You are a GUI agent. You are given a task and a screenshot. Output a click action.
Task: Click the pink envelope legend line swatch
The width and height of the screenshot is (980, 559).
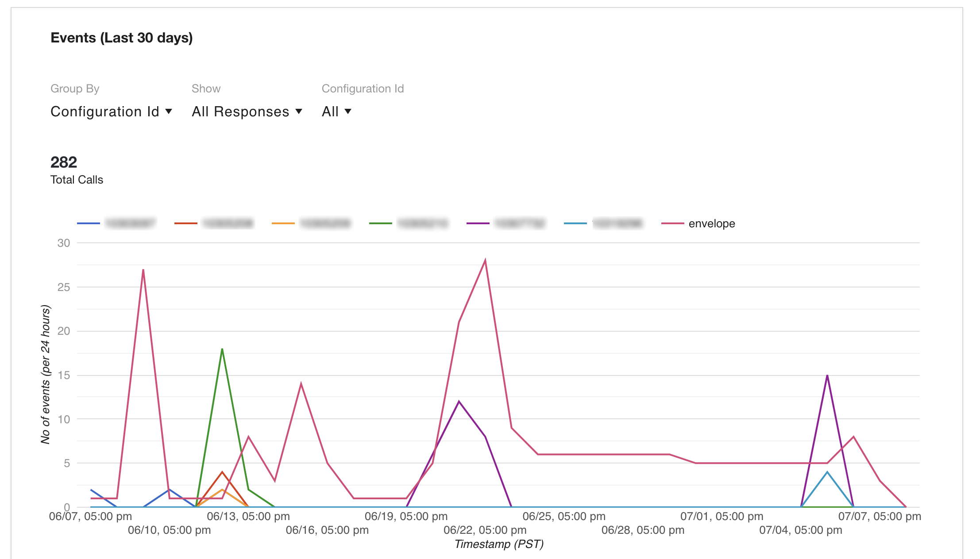pos(672,223)
